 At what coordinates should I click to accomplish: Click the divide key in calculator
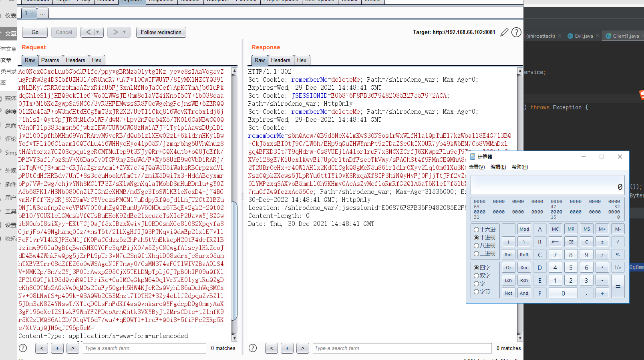[x=602, y=255]
